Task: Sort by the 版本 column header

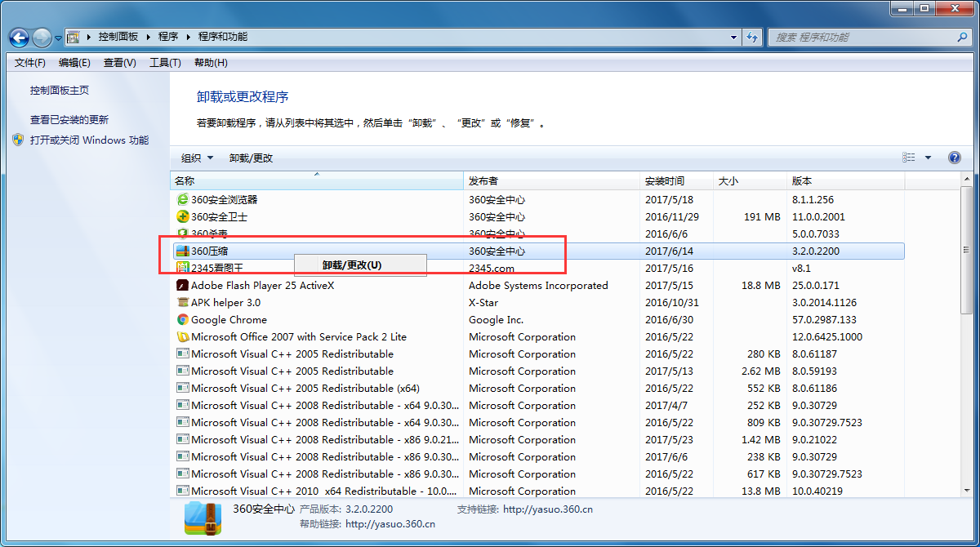Action: [846, 181]
